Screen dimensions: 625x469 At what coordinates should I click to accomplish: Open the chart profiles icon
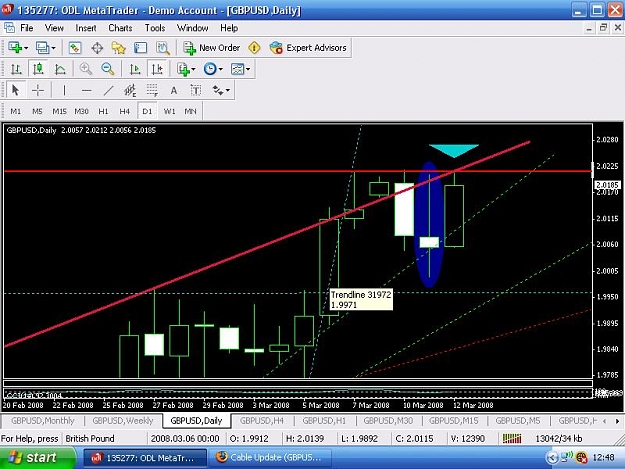pos(42,48)
